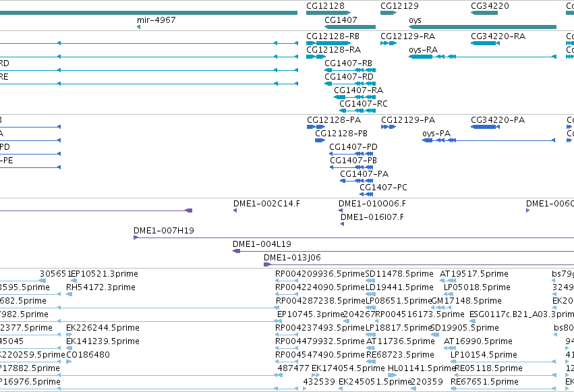Click the LP10154.5prime EST label

click(484, 355)
